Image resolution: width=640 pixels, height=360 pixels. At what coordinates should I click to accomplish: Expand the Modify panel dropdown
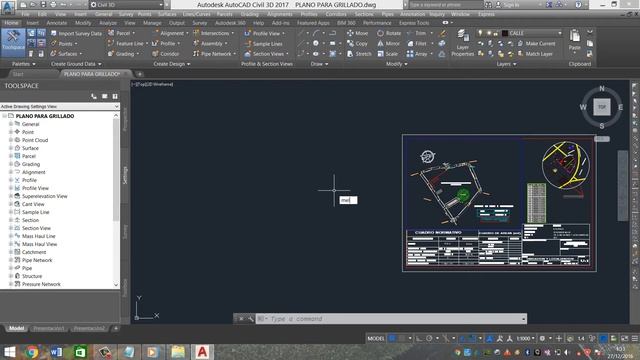pyautogui.click(x=397, y=64)
